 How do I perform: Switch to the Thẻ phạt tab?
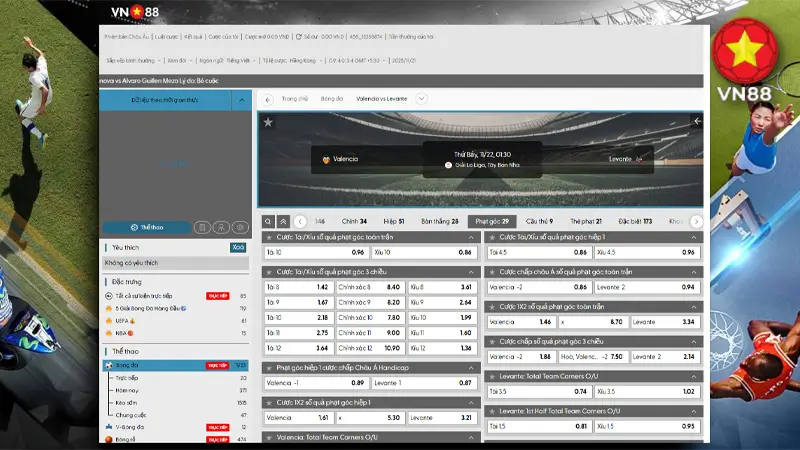click(585, 221)
